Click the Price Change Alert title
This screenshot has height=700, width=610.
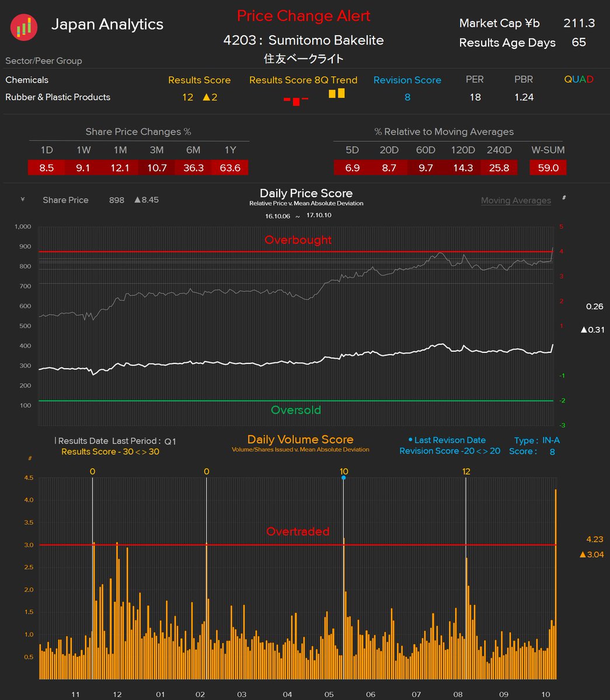[304, 16]
